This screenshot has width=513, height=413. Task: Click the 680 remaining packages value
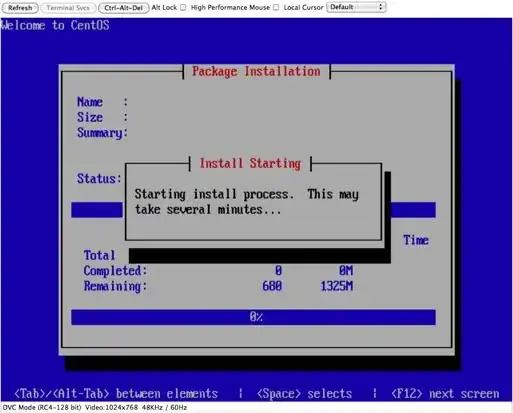(x=272, y=286)
